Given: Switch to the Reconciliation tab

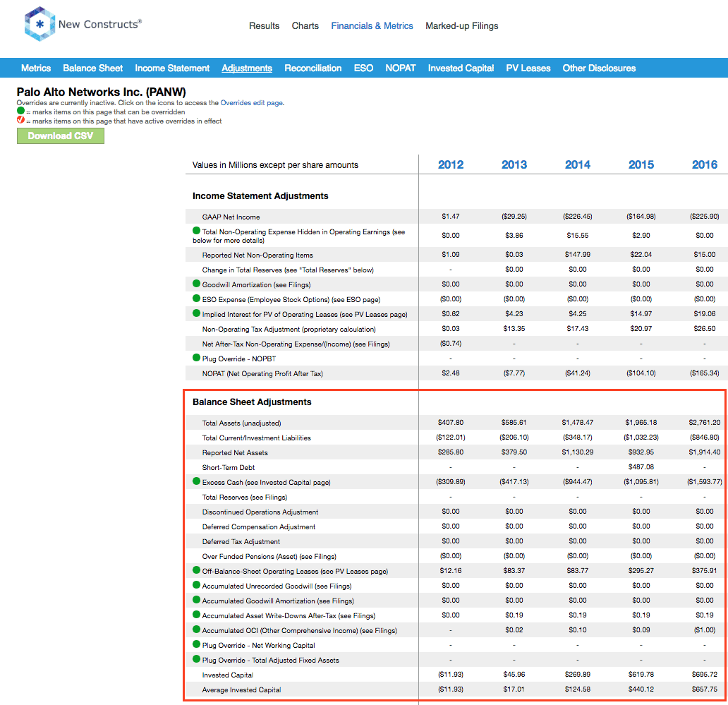Looking at the screenshot, I should click(x=313, y=68).
